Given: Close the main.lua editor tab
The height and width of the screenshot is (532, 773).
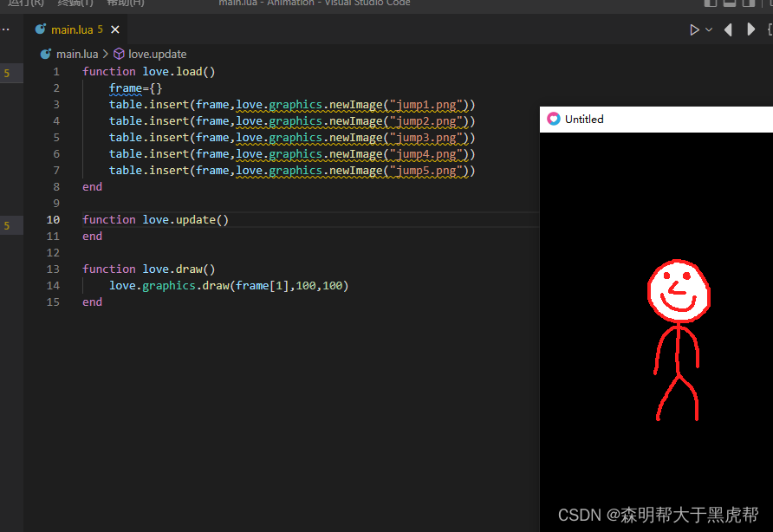Looking at the screenshot, I should click(115, 30).
